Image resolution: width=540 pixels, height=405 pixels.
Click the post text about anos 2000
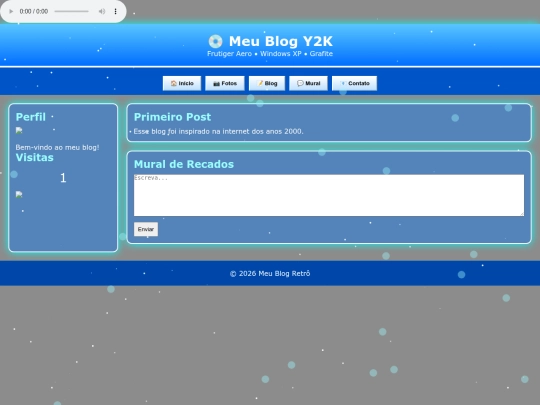(218, 132)
